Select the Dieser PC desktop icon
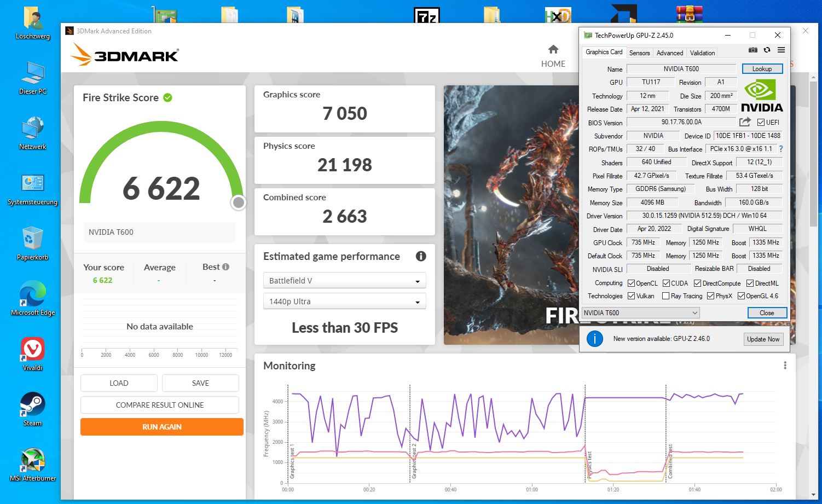 [x=33, y=78]
